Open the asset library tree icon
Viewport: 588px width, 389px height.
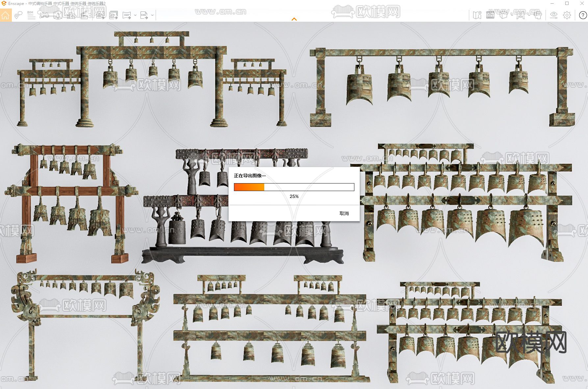[58, 15]
